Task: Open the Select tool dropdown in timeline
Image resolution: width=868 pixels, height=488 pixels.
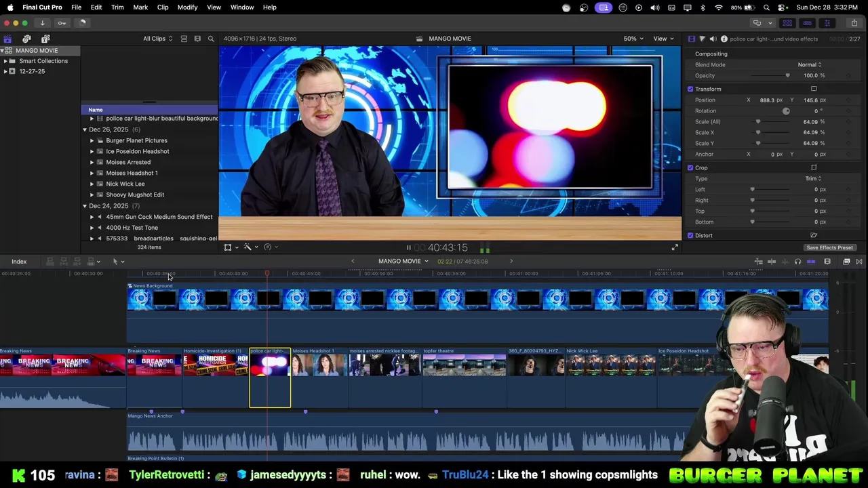Action: click(x=118, y=262)
